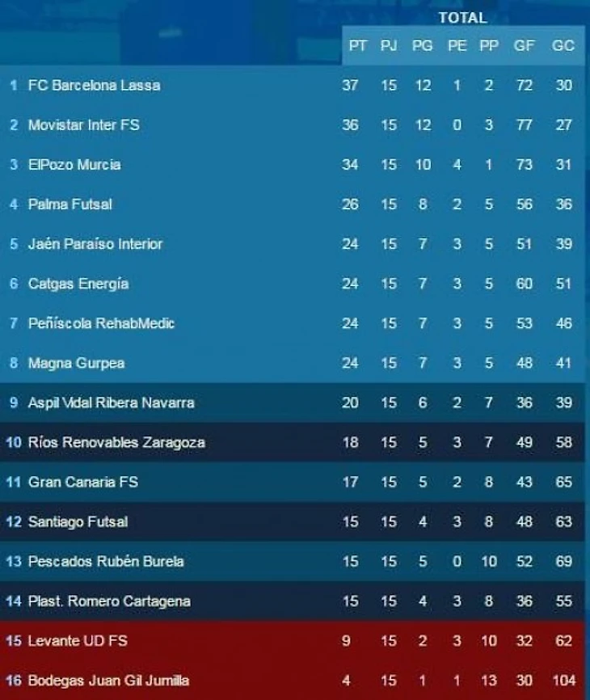
Task: Click Pescados Rubén Burela team name
Action: click(106, 561)
